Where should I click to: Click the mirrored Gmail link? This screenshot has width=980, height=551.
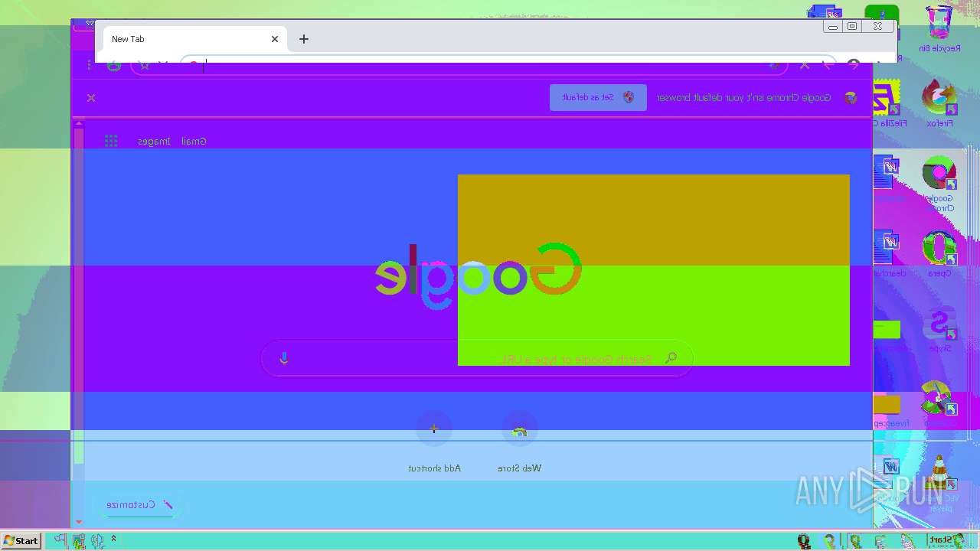click(x=194, y=141)
